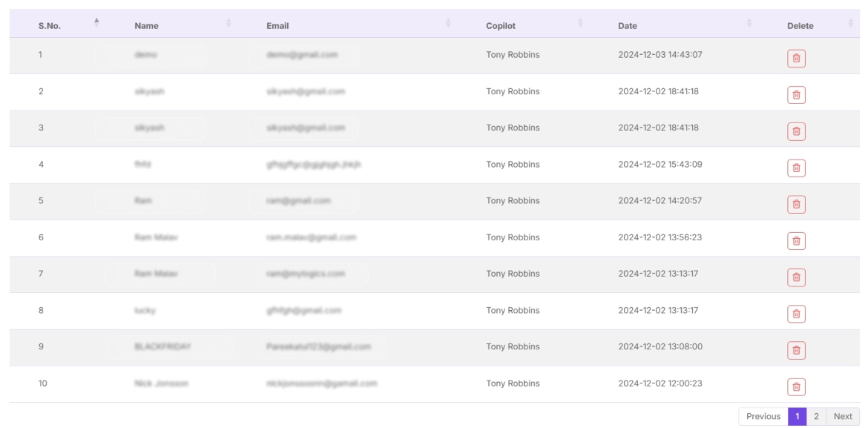Go to pagination page 2
Viewport: 868px width, 428px height.
(816, 417)
